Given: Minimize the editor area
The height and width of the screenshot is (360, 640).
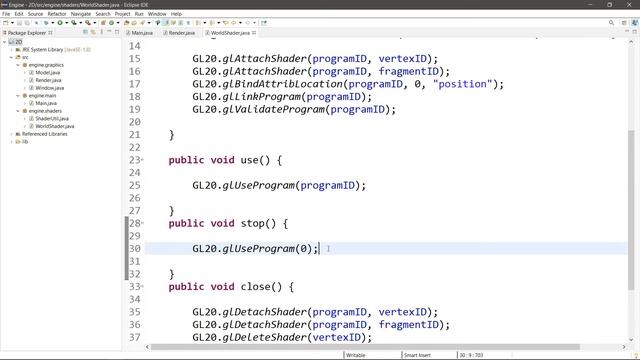Looking at the screenshot, I should coord(627,31).
